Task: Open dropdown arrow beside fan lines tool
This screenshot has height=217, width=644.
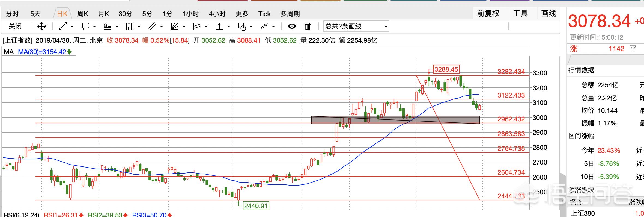Action: click(x=184, y=27)
